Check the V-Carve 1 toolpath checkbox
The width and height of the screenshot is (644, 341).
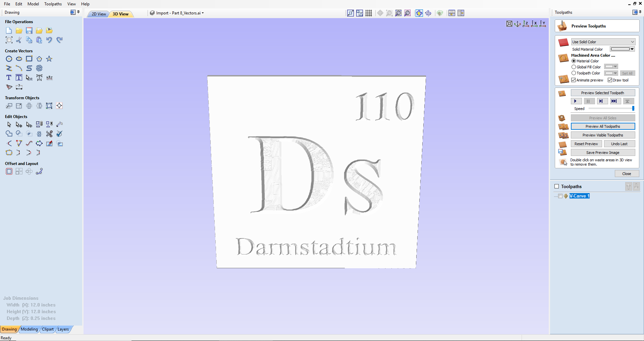click(560, 196)
